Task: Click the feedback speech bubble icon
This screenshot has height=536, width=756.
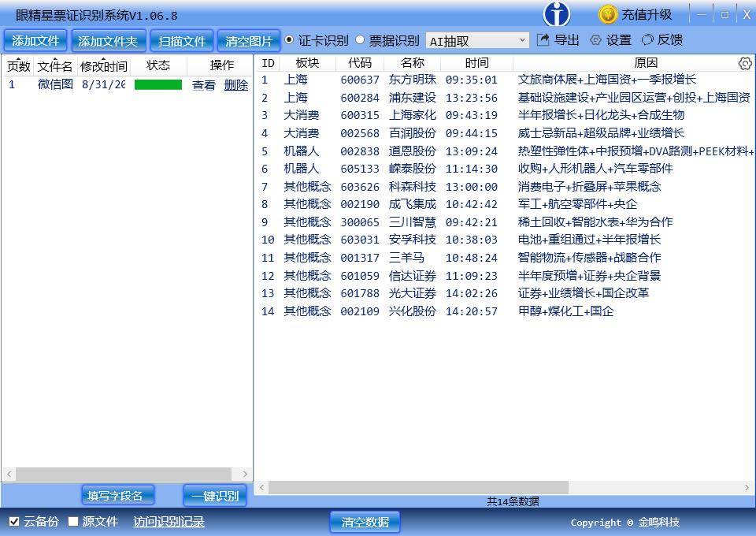Action: pos(647,40)
